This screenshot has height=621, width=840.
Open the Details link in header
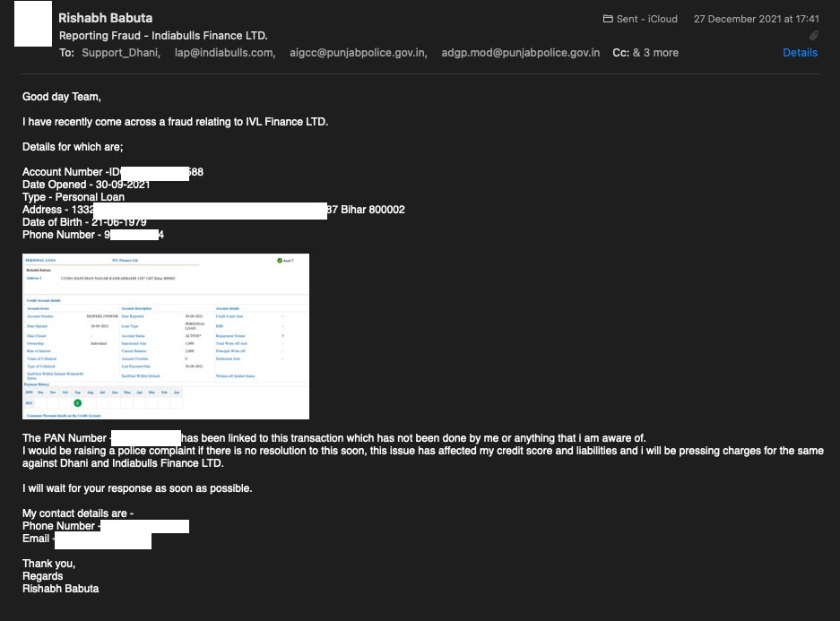[x=800, y=53]
